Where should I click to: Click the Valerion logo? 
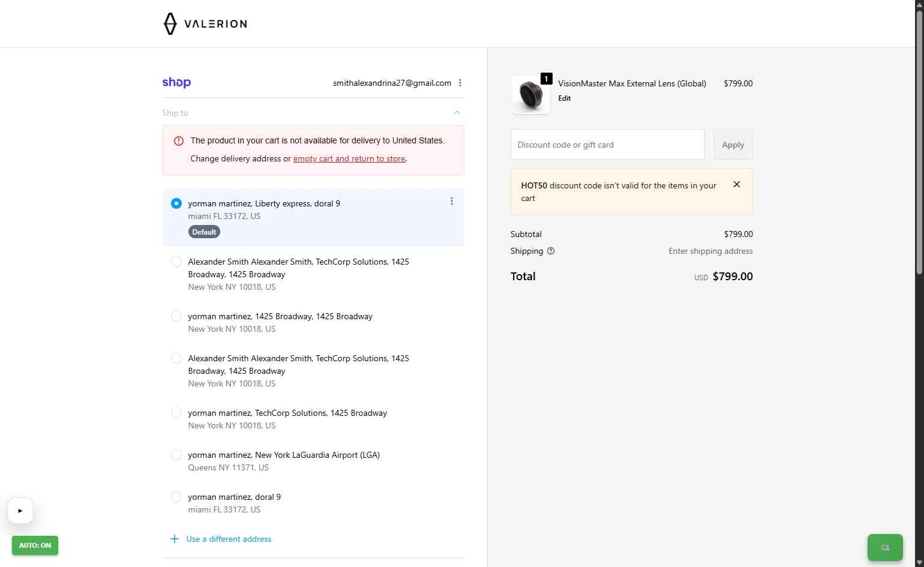[205, 24]
